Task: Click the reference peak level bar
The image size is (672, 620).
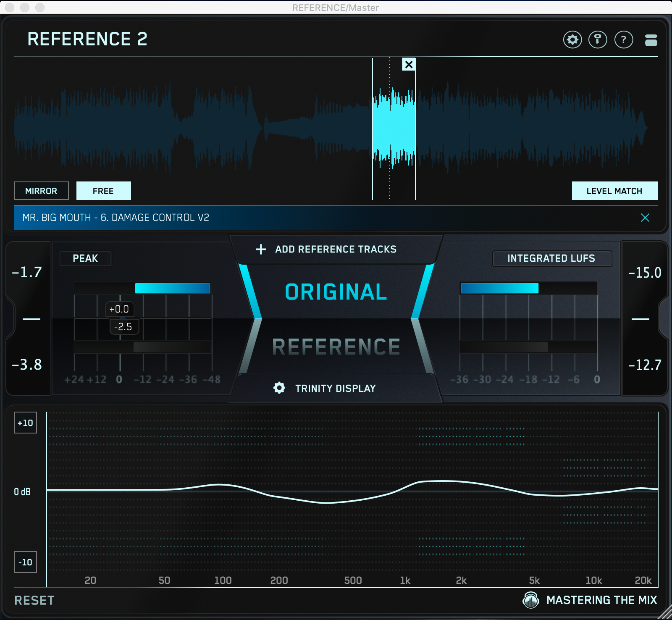Action: [172, 347]
